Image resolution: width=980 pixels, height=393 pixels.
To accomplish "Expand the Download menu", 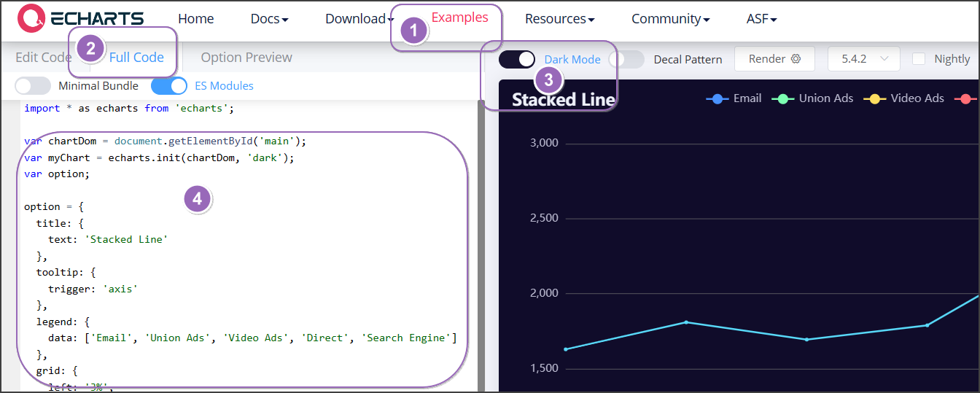I will [x=359, y=19].
